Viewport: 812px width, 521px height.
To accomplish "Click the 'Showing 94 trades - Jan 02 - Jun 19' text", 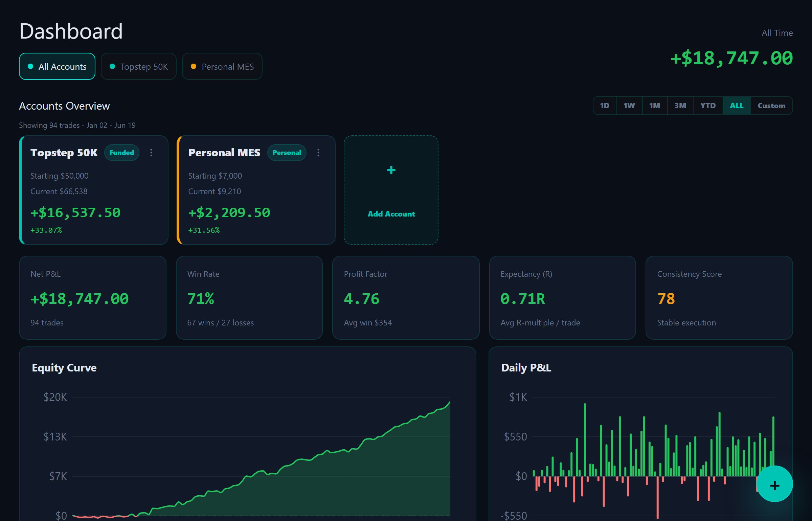I will click(77, 125).
